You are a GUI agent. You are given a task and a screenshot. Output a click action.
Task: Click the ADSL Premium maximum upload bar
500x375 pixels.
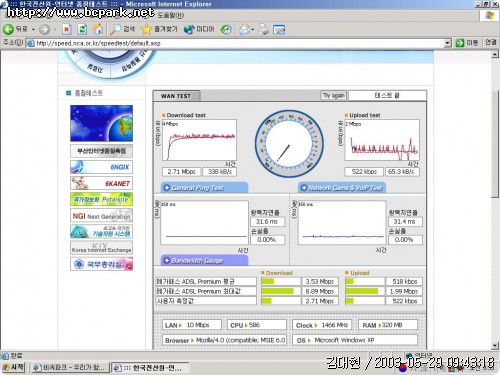pyautogui.click(x=365, y=291)
